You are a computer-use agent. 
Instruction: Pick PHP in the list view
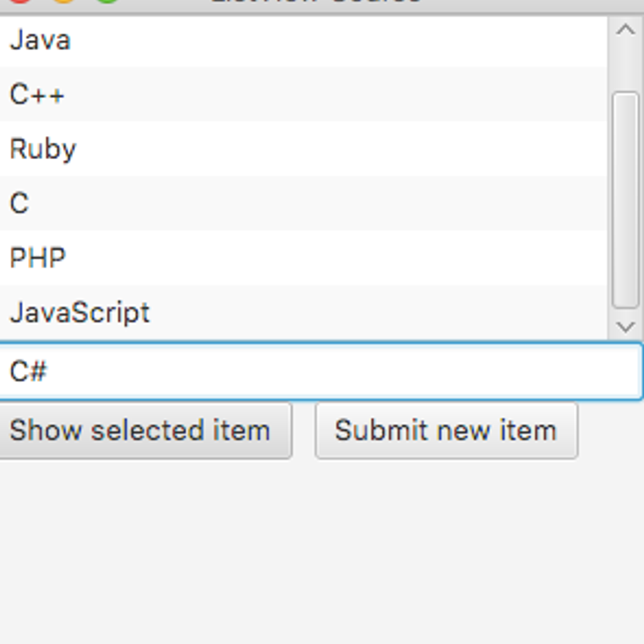[38, 258]
